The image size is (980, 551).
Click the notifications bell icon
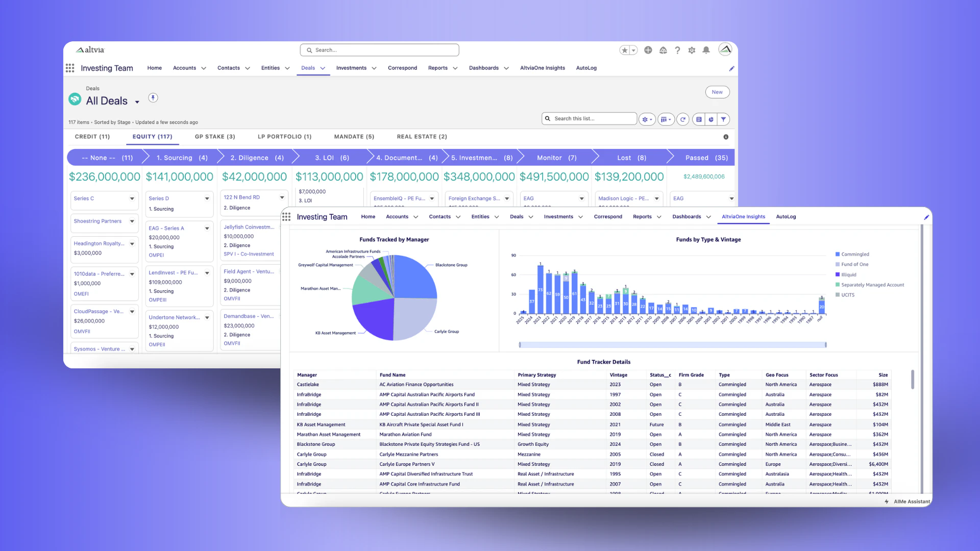coord(706,50)
